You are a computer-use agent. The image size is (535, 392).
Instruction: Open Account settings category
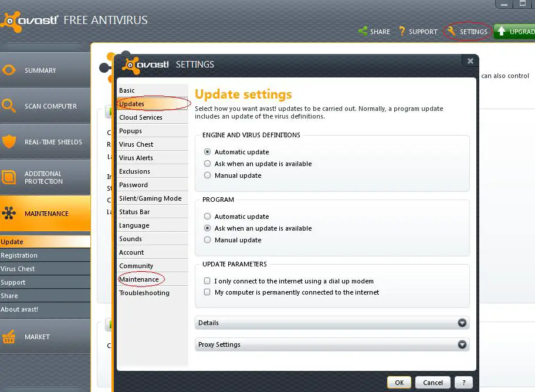[152, 252]
